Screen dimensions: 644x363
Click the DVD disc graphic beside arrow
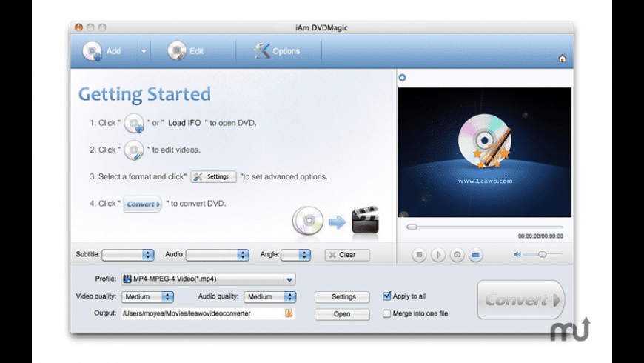308,221
